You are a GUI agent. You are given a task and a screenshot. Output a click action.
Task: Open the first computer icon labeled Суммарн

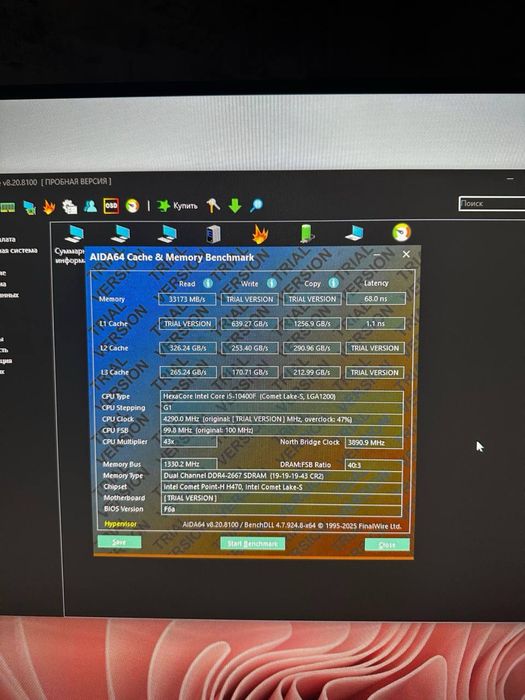[74, 234]
